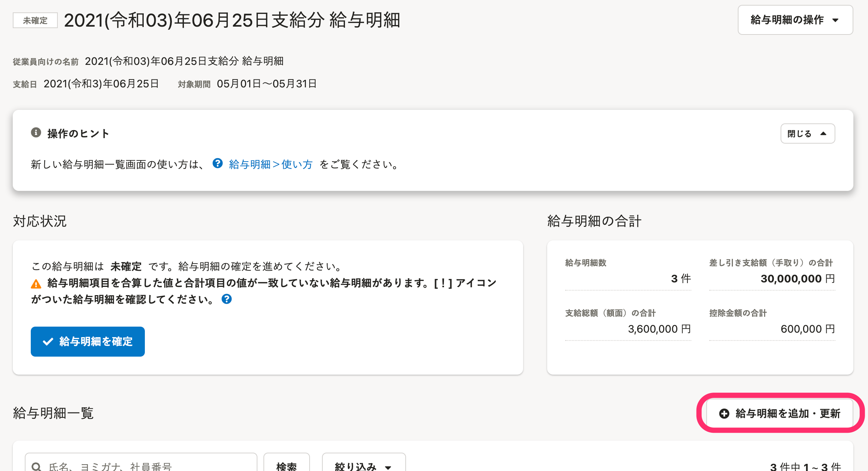Click the magnifier icon in the search field

[36, 467]
